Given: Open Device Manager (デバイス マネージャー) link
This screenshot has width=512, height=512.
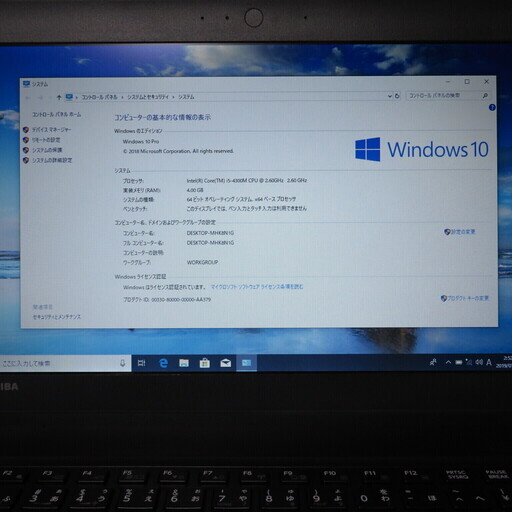Looking at the screenshot, I should [x=51, y=130].
